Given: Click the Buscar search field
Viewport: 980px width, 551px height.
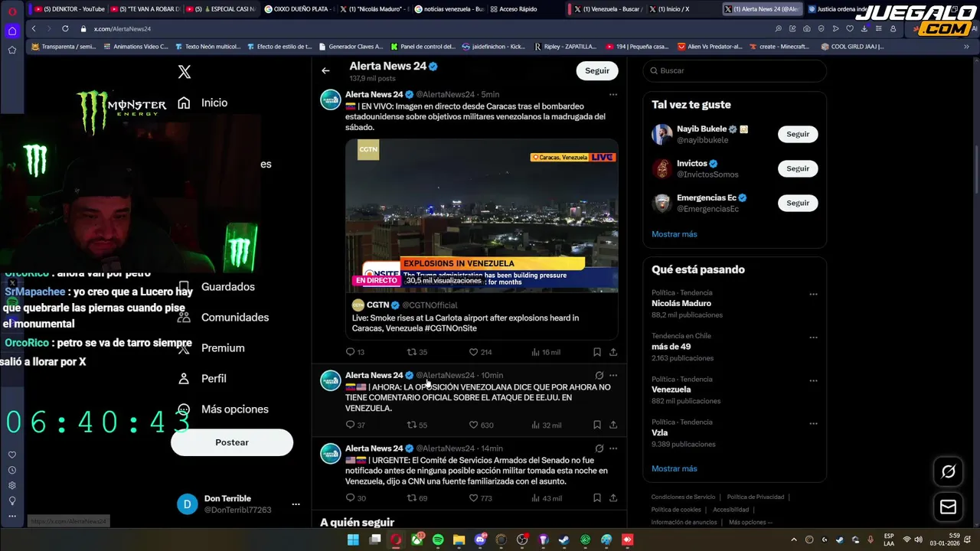Looking at the screenshot, I should coord(735,70).
